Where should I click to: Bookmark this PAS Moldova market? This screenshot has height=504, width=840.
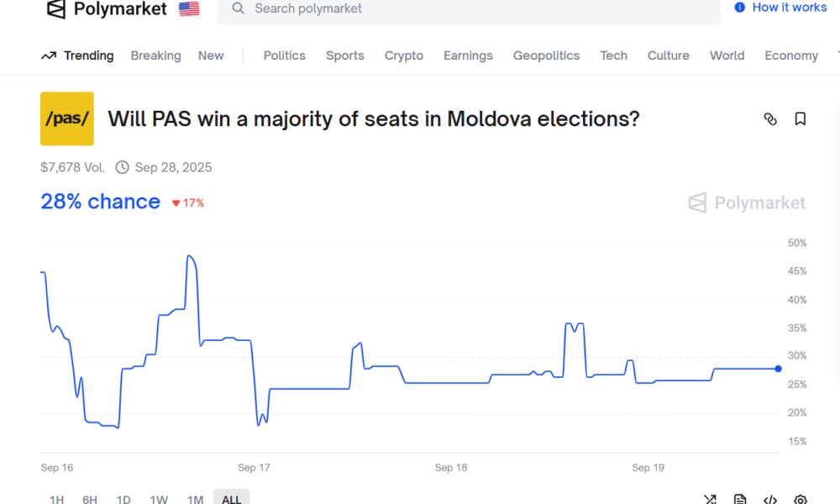pyautogui.click(x=801, y=119)
